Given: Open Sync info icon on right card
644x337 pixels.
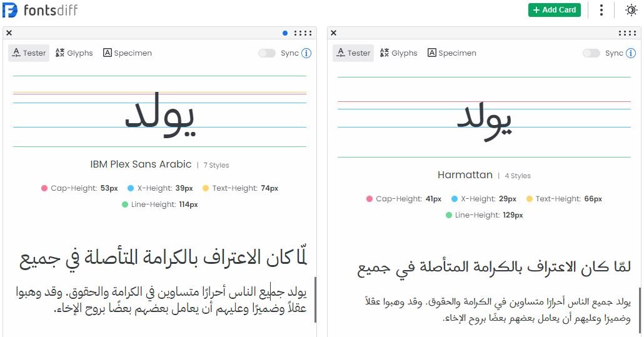Looking at the screenshot, I should (631, 53).
